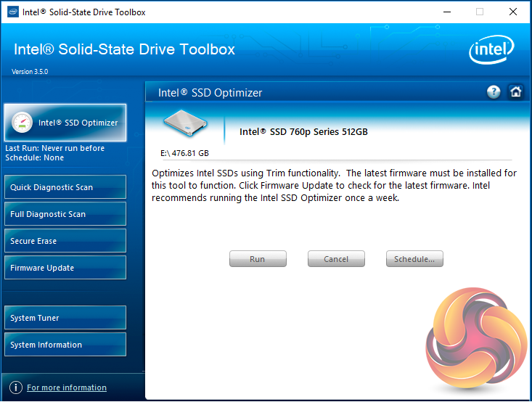The height and width of the screenshot is (402, 532).
Task: Click the Intel logo in the header
Action: click(491, 49)
